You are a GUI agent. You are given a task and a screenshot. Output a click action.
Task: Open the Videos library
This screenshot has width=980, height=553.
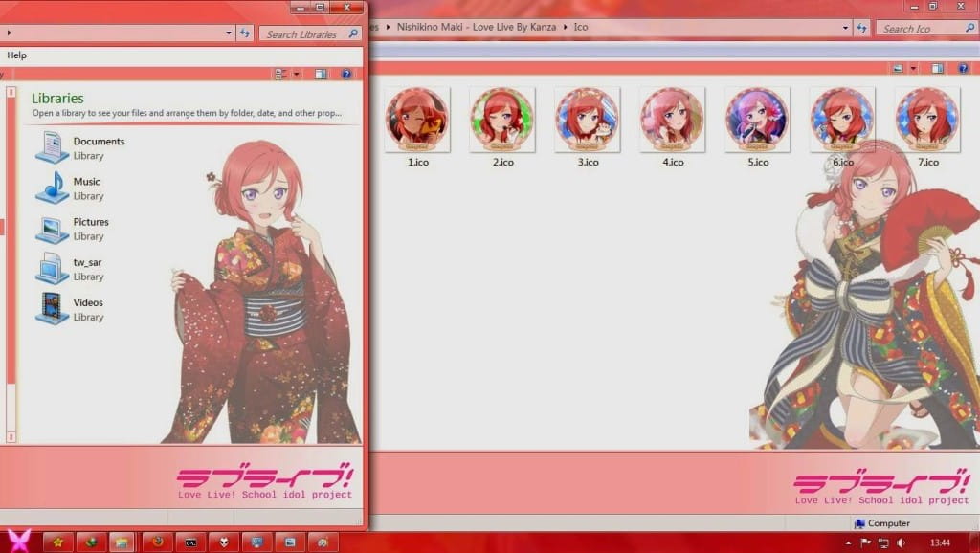click(89, 301)
